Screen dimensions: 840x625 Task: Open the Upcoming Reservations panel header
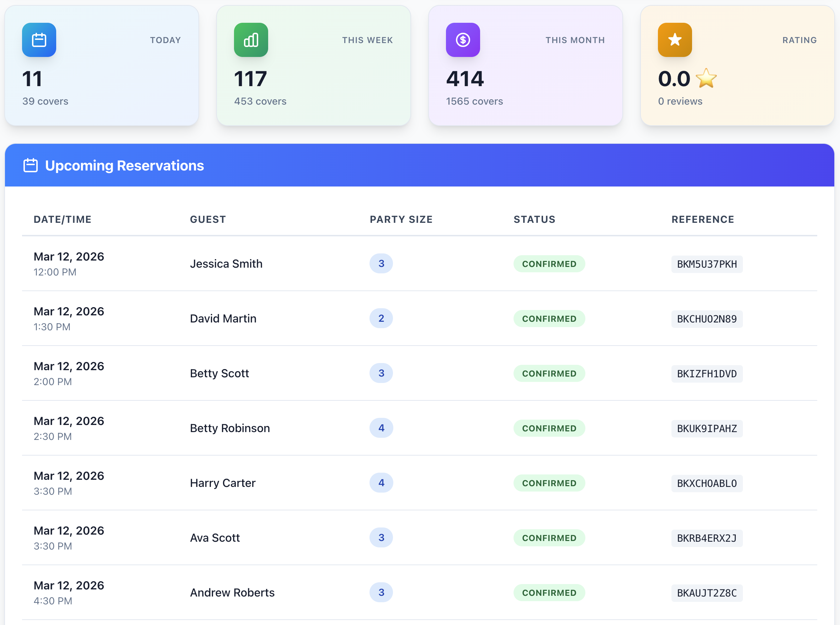[x=125, y=166]
